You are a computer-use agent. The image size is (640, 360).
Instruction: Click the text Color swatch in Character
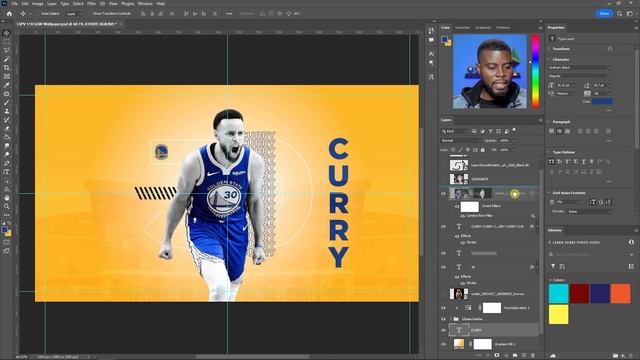pyautogui.click(x=602, y=101)
